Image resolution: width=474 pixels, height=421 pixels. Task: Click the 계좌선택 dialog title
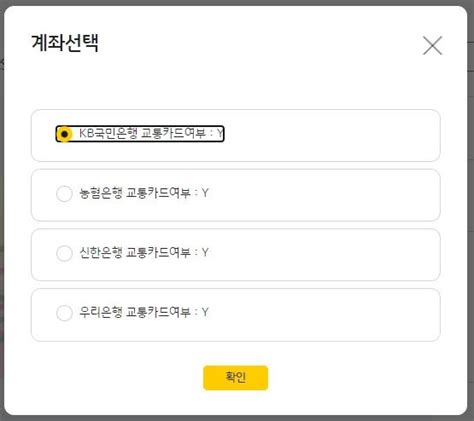pyautogui.click(x=65, y=43)
